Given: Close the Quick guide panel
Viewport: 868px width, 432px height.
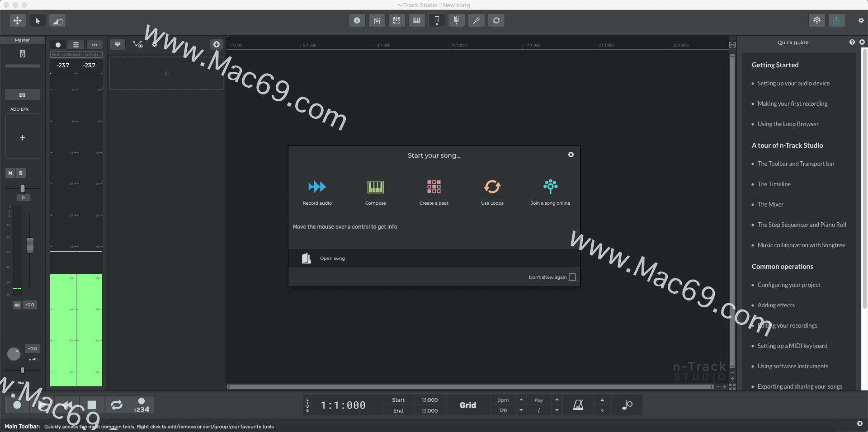Looking at the screenshot, I should click(862, 42).
